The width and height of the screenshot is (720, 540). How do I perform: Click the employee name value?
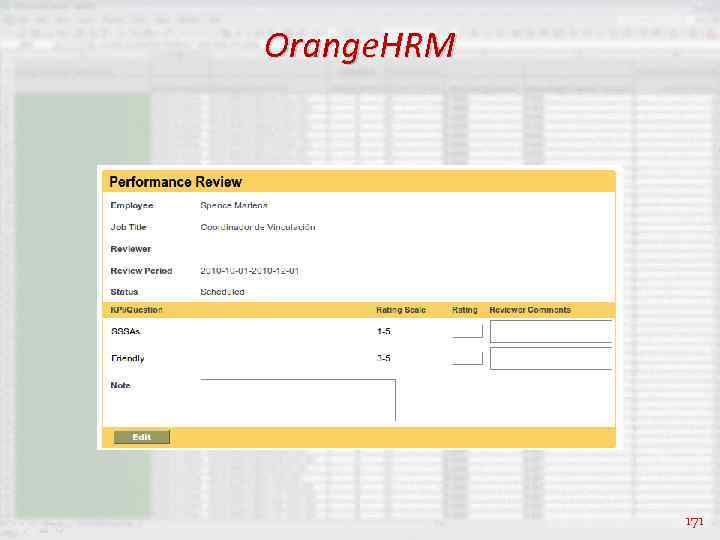pos(234,206)
